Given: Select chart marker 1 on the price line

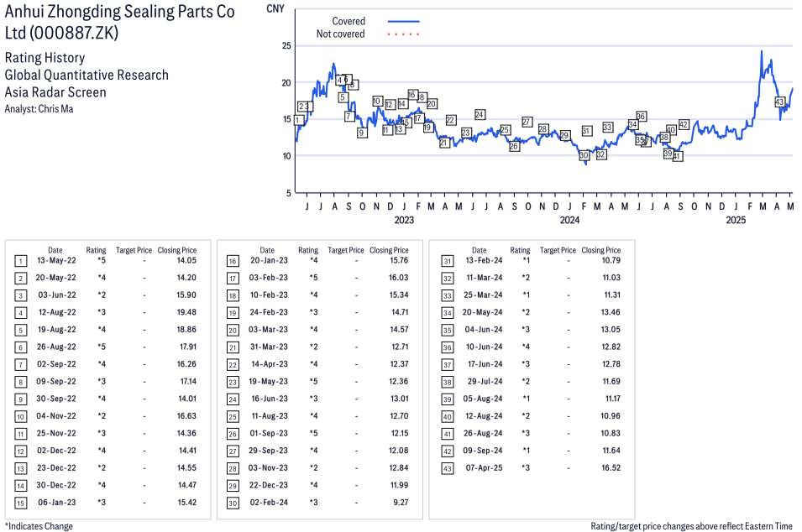Looking at the screenshot, I should click(x=299, y=120).
